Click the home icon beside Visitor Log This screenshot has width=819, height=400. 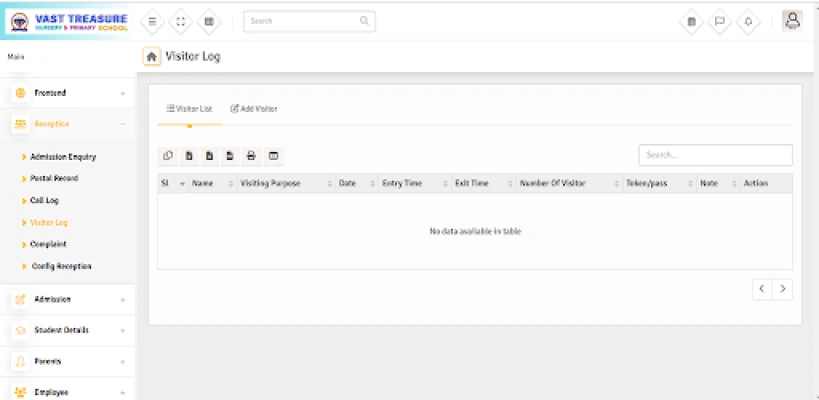[152, 57]
